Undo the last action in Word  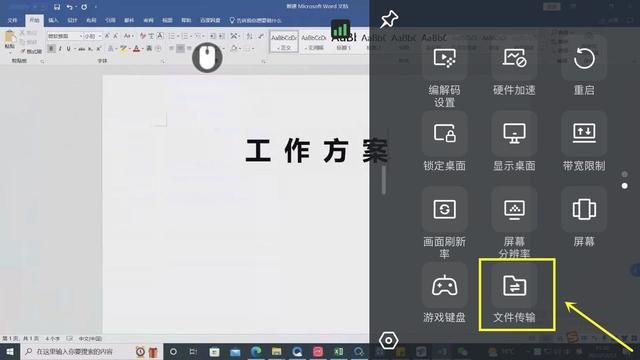(69, 7)
